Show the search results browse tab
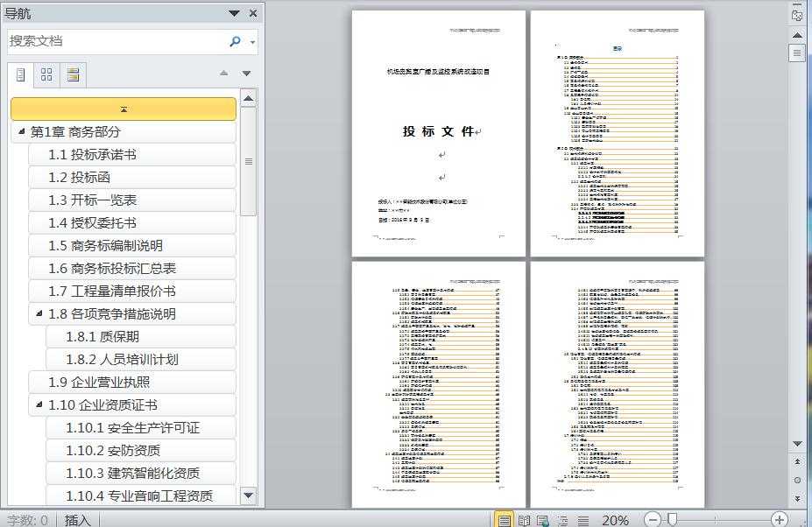The image size is (812, 527). point(73,74)
